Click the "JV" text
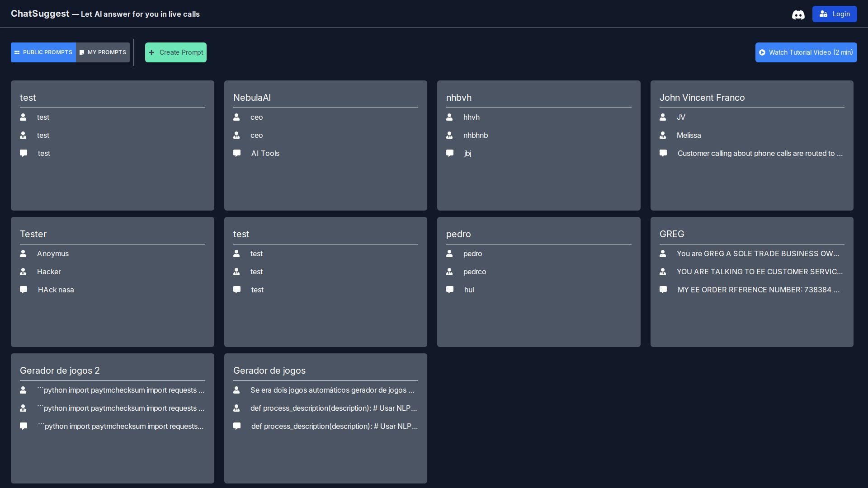This screenshot has width=868, height=488. pyautogui.click(x=681, y=117)
